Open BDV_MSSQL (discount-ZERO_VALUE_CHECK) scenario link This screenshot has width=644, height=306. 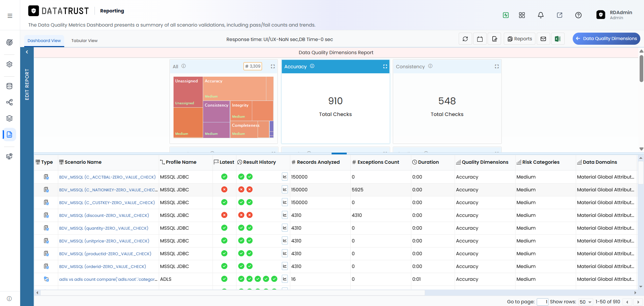click(x=104, y=216)
